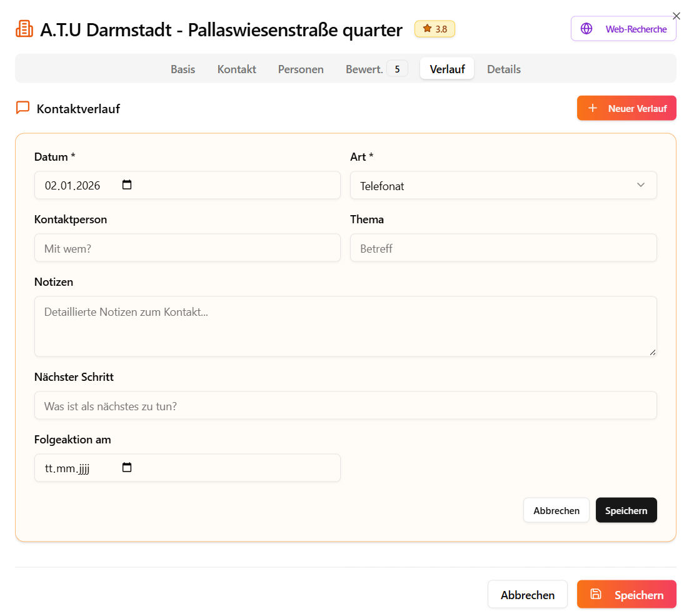Viewport: 684px width, 616px height.
Task: Click the star rating 3.8 badge
Action: 435,29
